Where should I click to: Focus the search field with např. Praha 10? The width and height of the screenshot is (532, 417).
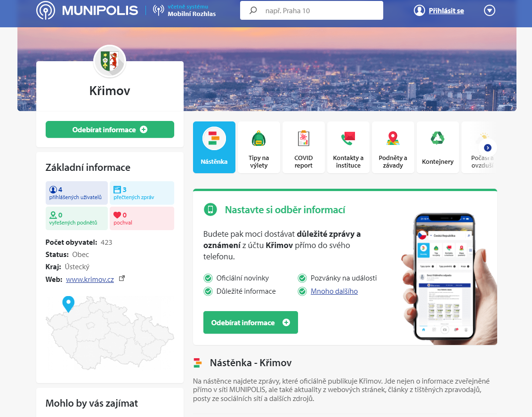click(x=312, y=10)
